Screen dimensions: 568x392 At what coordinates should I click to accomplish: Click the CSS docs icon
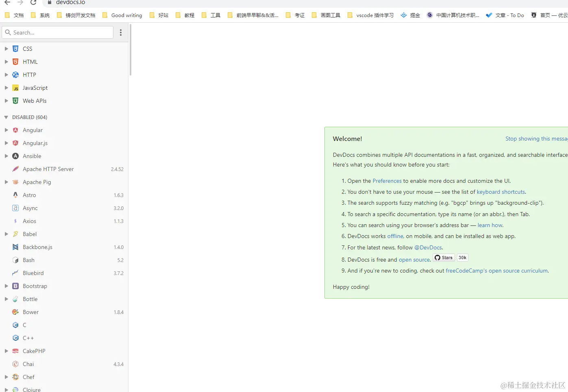pos(15,49)
